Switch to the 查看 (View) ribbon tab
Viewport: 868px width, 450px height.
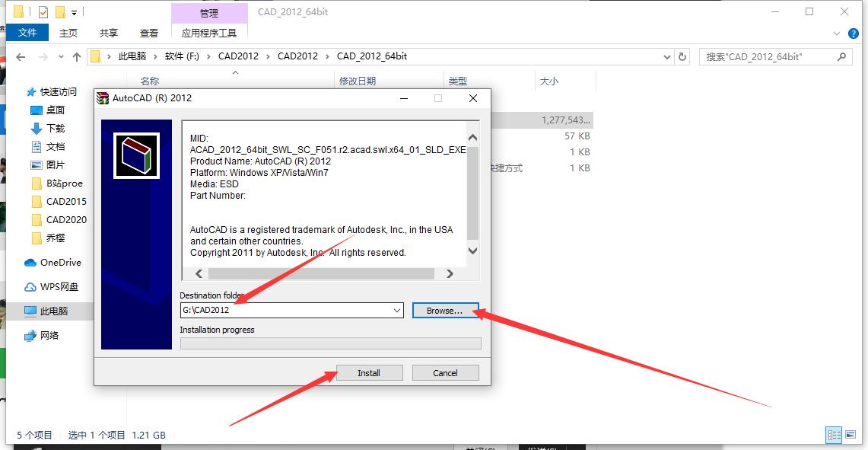click(x=148, y=32)
